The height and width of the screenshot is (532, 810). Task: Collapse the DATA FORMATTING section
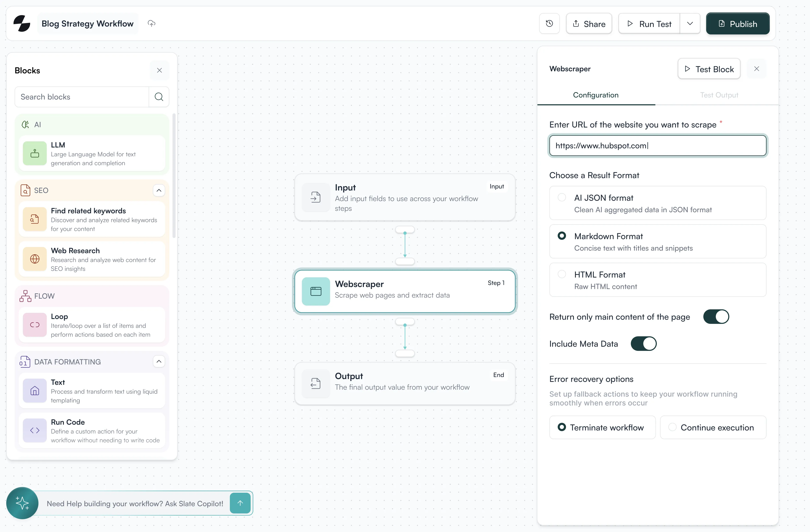tap(159, 361)
